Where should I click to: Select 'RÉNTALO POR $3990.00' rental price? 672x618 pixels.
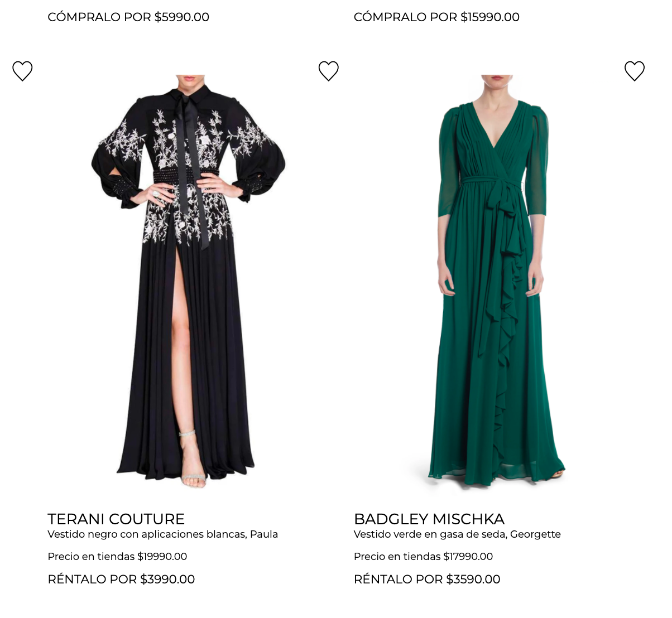[x=121, y=580]
